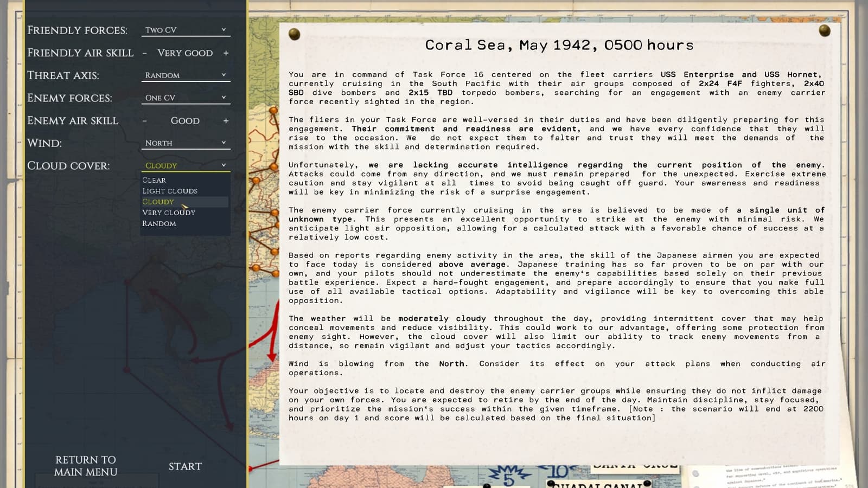Select Clear in the cloud cover list

pyautogui.click(x=185, y=180)
